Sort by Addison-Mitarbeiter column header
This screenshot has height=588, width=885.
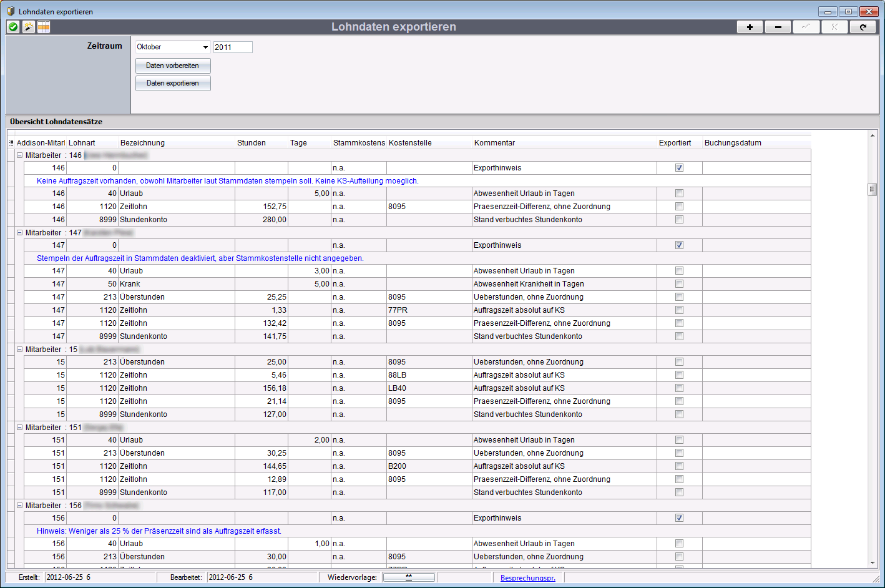[x=41, y=143]
